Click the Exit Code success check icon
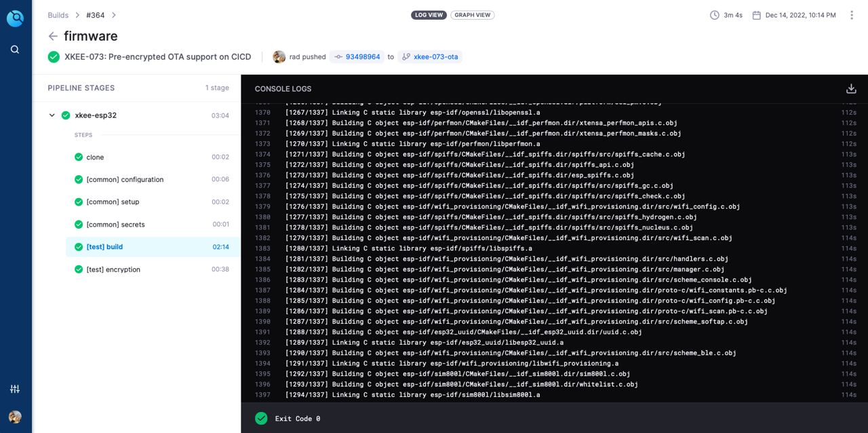The image size is (868, 433). tap(261, 419)
